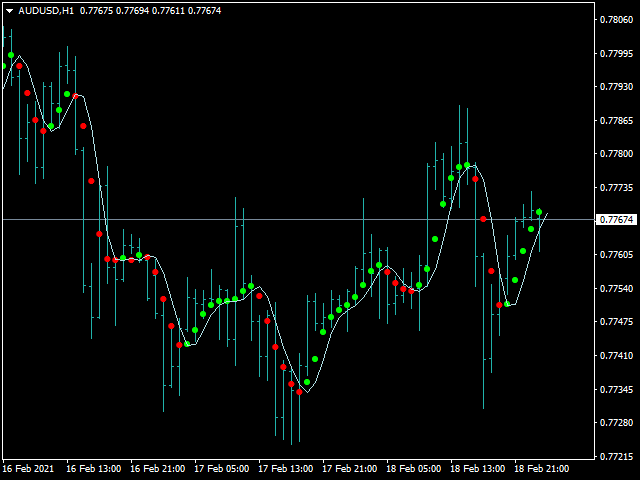Click the 0.77800 price scale label
The width and height of the screenshot is (640, 480).
pyautogui.click(x=616, y=153)
